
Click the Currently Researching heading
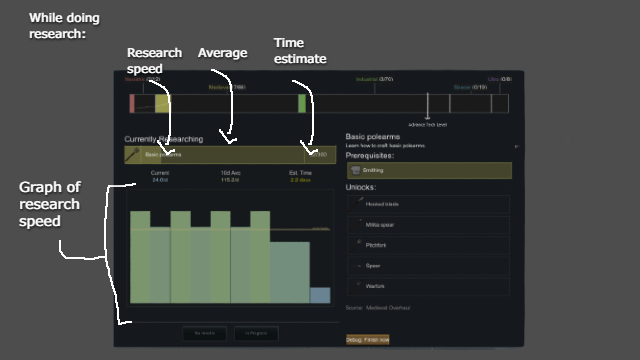click(164, 139)
